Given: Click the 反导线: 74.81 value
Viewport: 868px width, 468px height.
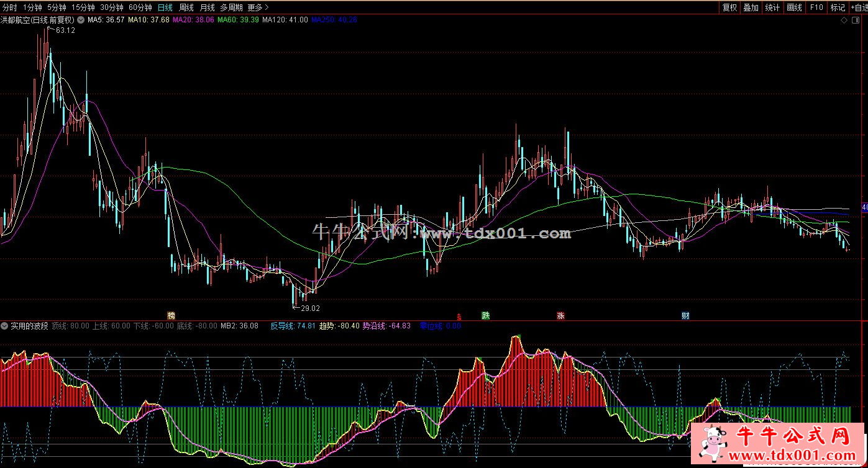Looking at the screenshot, I should [x=293, y=326].
